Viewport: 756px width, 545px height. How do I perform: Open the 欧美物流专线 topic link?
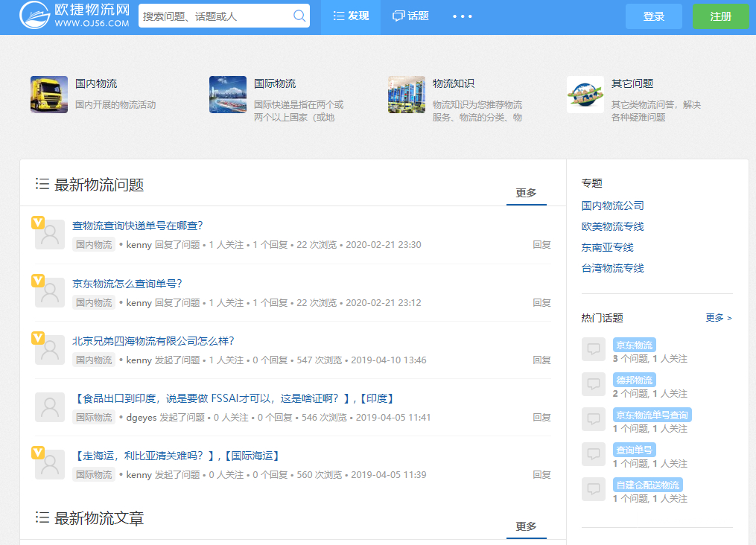point(612,226)
